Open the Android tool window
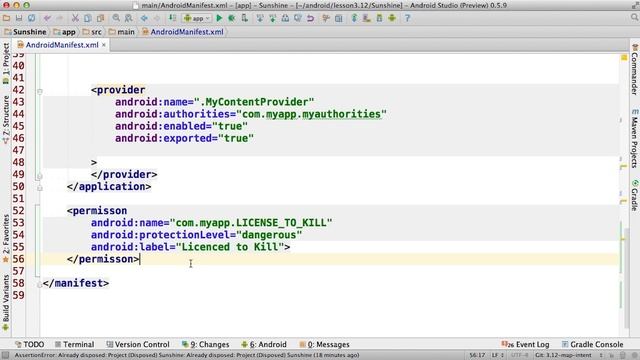The width and height of the screenshot is (640, 360). tap(264, 344)
